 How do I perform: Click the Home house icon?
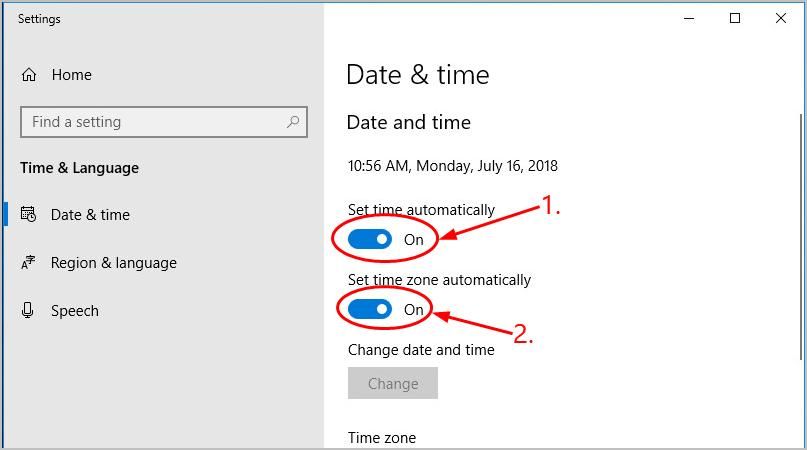point(29,75)
